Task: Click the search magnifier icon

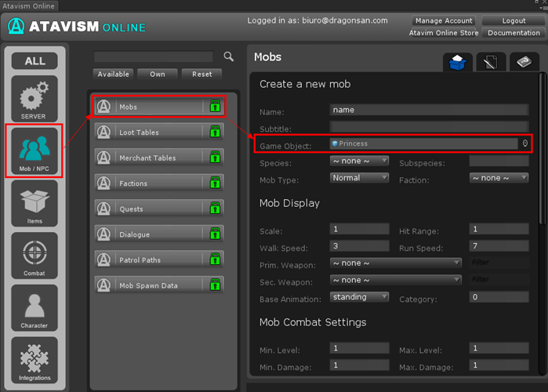Action: (229, 56)
